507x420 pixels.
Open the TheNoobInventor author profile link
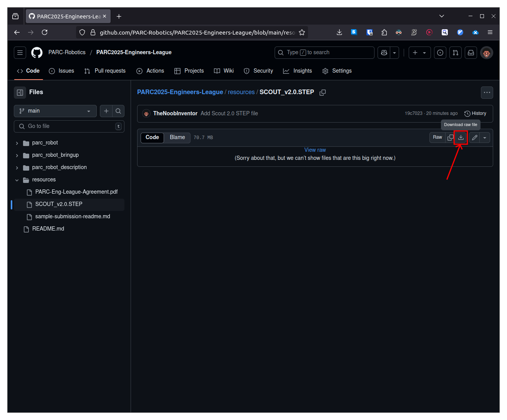pos(175,113)
